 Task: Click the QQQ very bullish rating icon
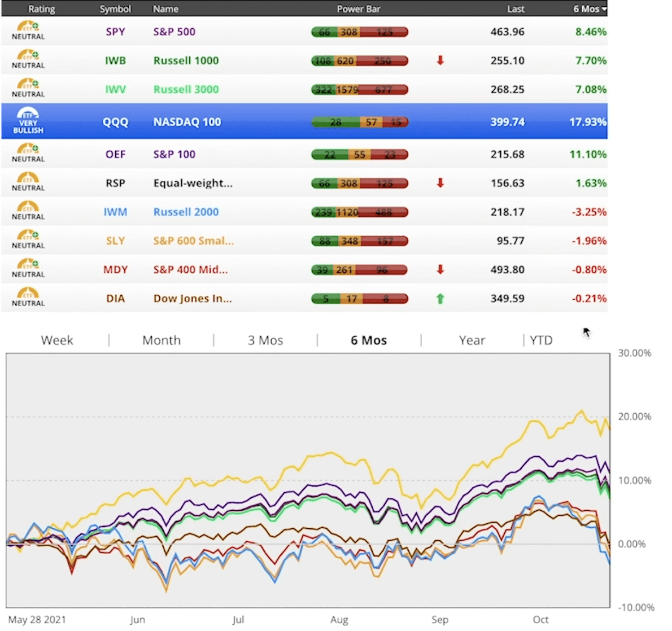28,120
